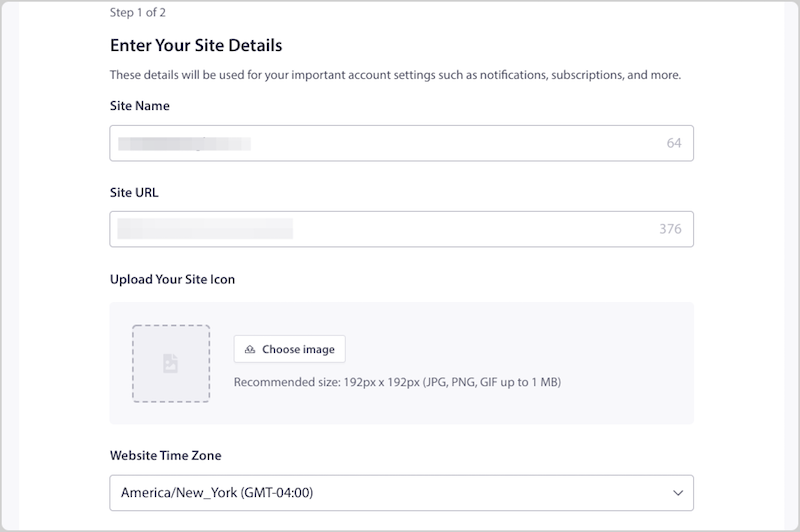800x532 pixels.
Task: Click the Choose image button
Action: (289, 349)
